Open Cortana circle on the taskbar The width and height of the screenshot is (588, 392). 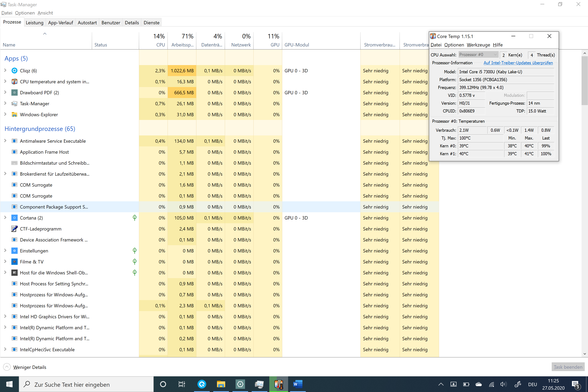[163, 384]
